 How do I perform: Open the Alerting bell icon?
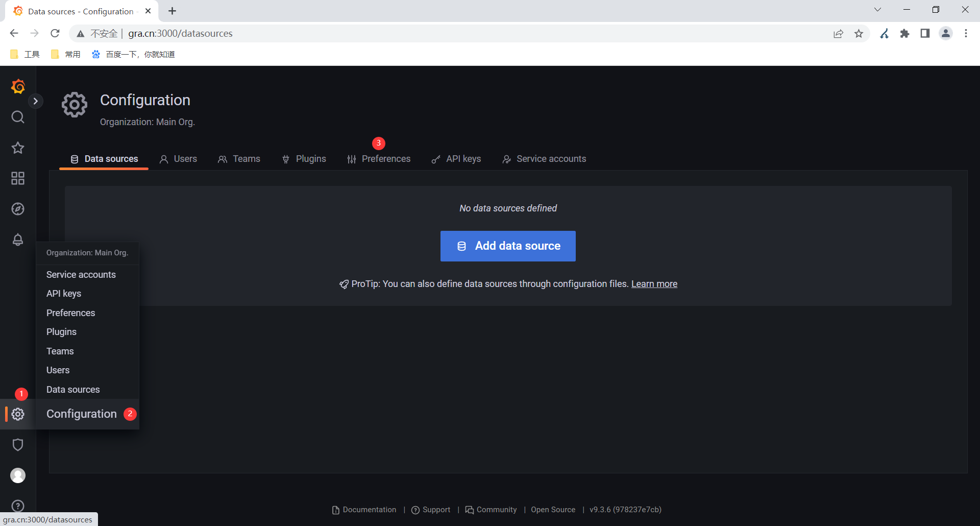coord(18,240)
